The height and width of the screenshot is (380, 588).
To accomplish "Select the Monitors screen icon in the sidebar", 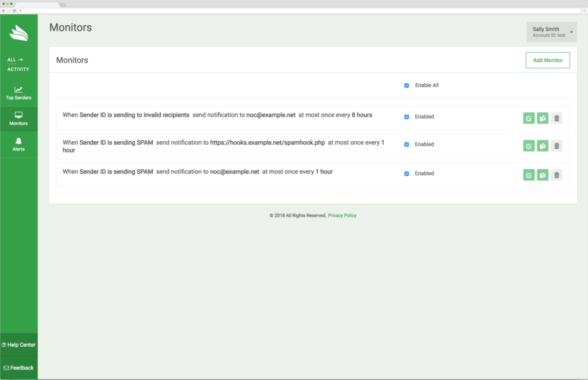I will [x=18, y=118].
